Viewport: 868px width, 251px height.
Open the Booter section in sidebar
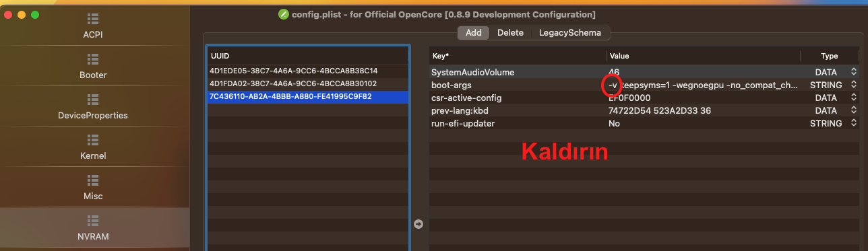click(x=93, y=67)
